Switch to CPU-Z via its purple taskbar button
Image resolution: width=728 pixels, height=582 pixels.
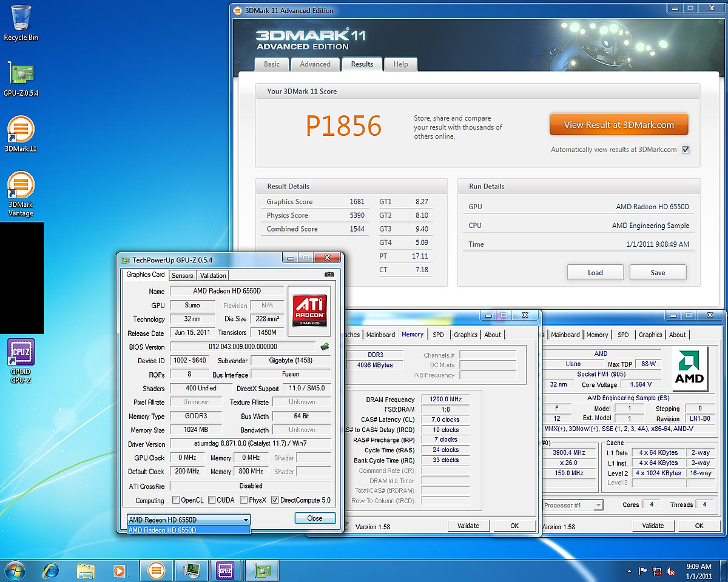point(226,570)
